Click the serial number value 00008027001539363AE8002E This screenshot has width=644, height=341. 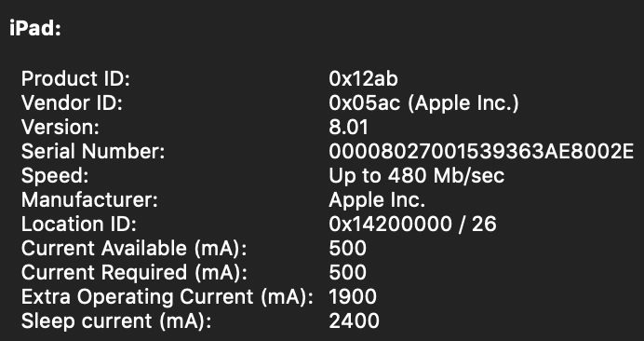pos(481,151)
